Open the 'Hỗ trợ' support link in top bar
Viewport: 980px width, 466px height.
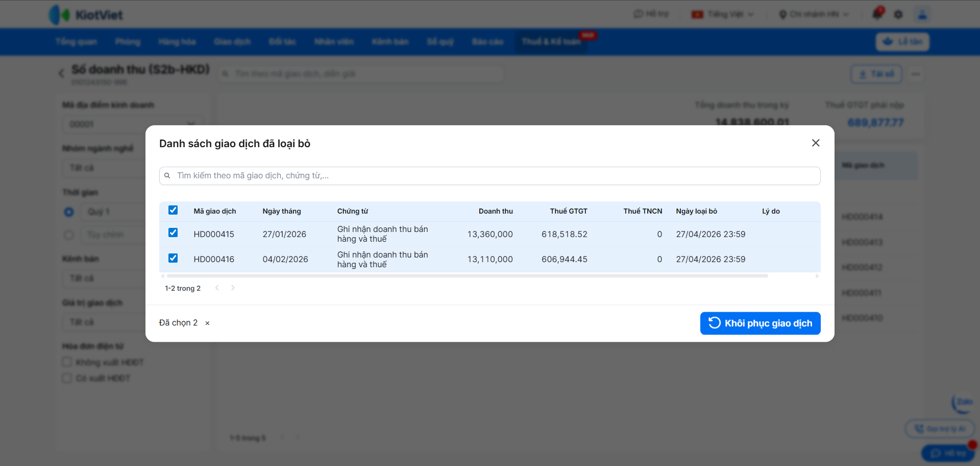pyautogui.click(x=651, y=14)
